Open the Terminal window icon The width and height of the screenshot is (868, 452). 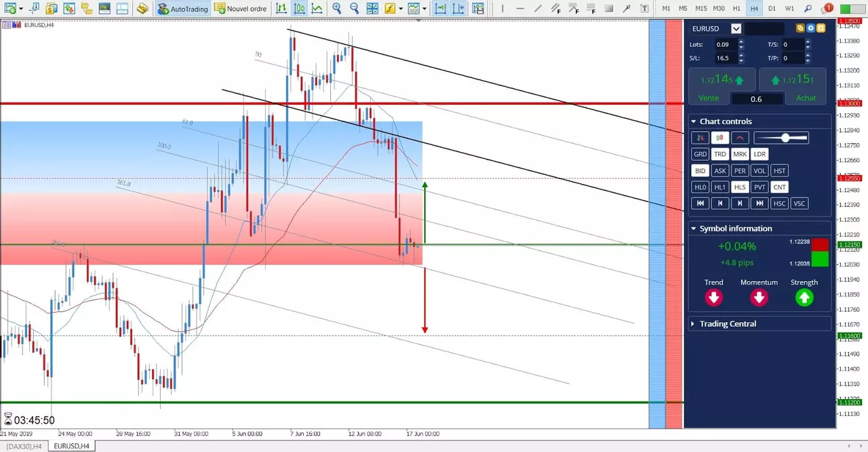tap(104, 8)
